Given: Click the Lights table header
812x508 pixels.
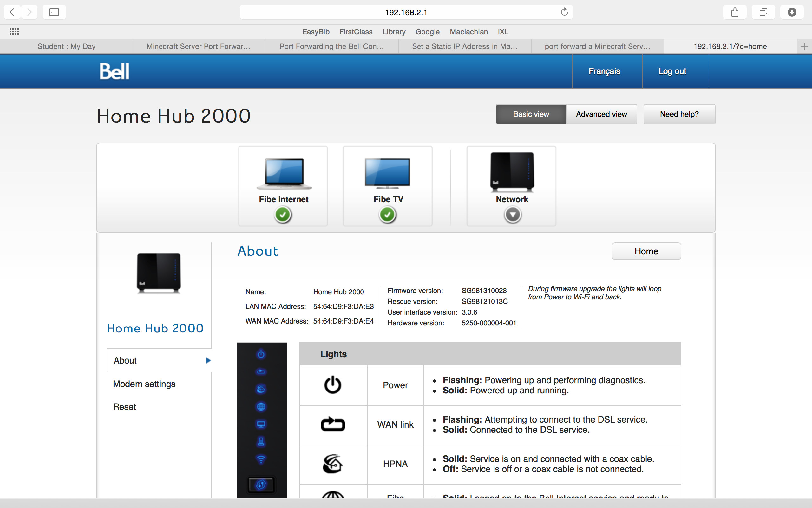Looking at the screenshot, I should 490,354.
